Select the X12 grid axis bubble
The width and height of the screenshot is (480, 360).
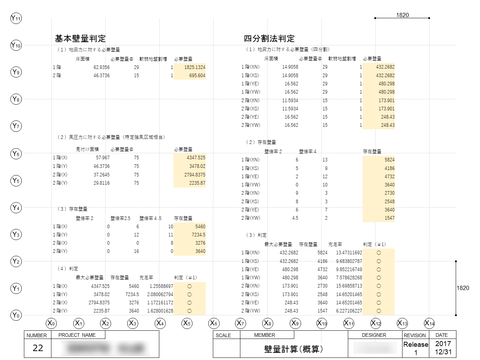click(376, 323)
